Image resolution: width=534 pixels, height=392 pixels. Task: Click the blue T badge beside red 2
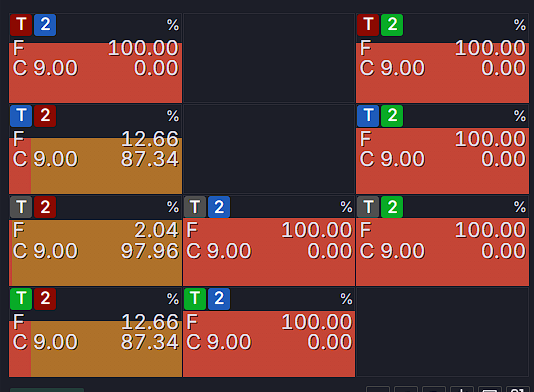point(21,116)
